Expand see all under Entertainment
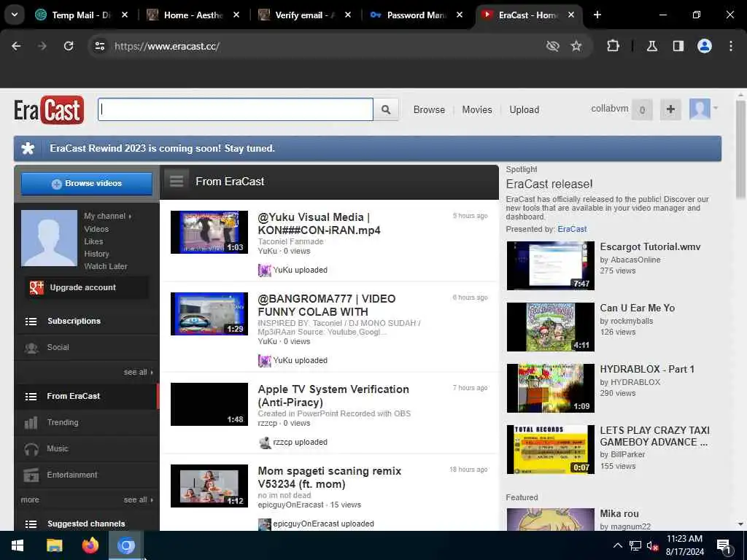Viewport: 747px width, 560px height. (138, 499)
